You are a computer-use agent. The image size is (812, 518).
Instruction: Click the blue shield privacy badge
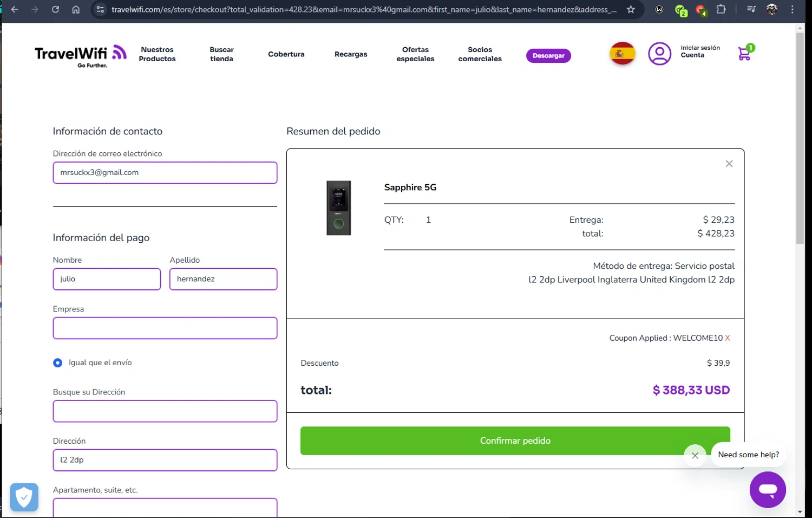pyautogui.click(x=24, y=497)
